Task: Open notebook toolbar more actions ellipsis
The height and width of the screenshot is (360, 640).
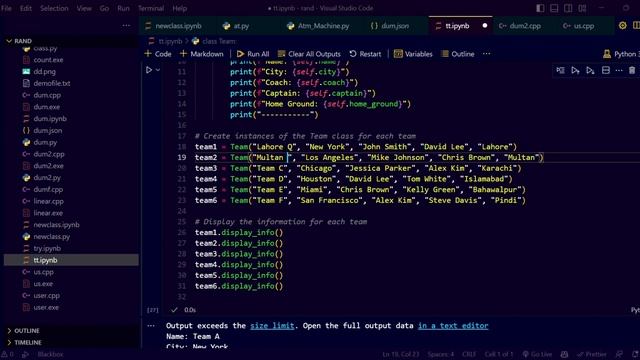Action: 487,54
